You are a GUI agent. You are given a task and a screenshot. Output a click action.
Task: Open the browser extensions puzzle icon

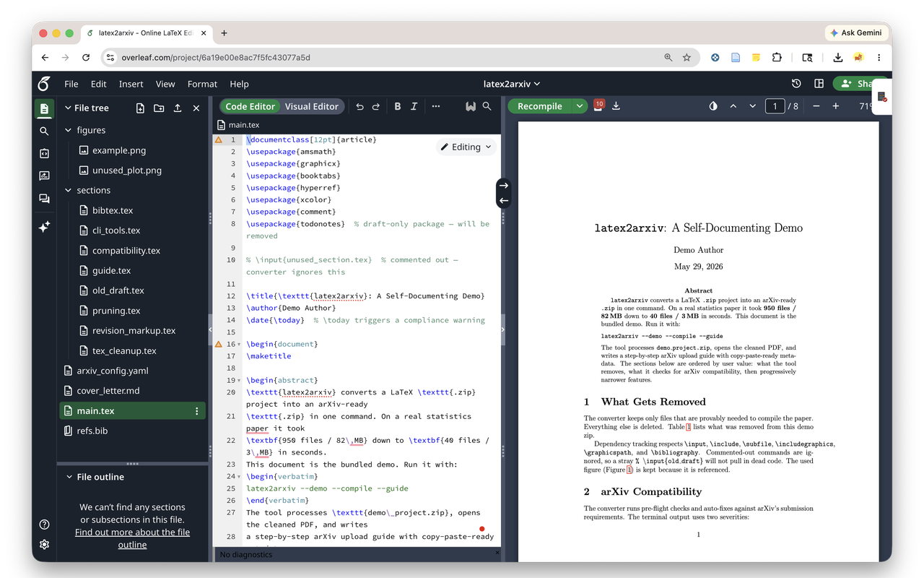[777, 57]
